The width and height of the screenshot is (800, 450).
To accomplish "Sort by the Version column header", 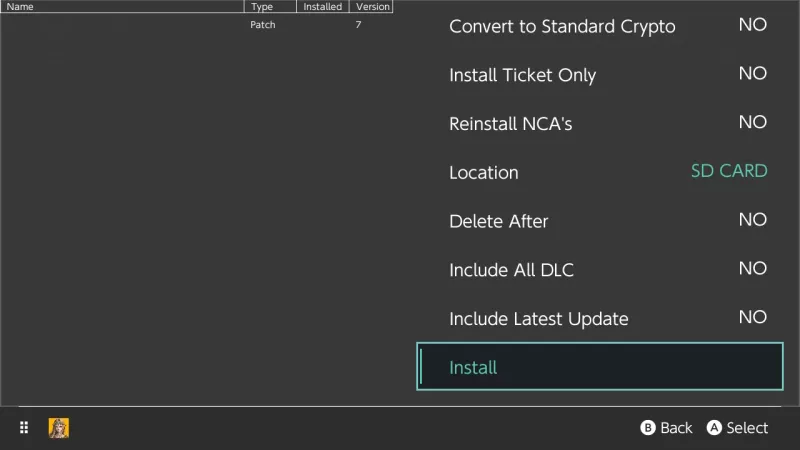I will click(372, 7).
